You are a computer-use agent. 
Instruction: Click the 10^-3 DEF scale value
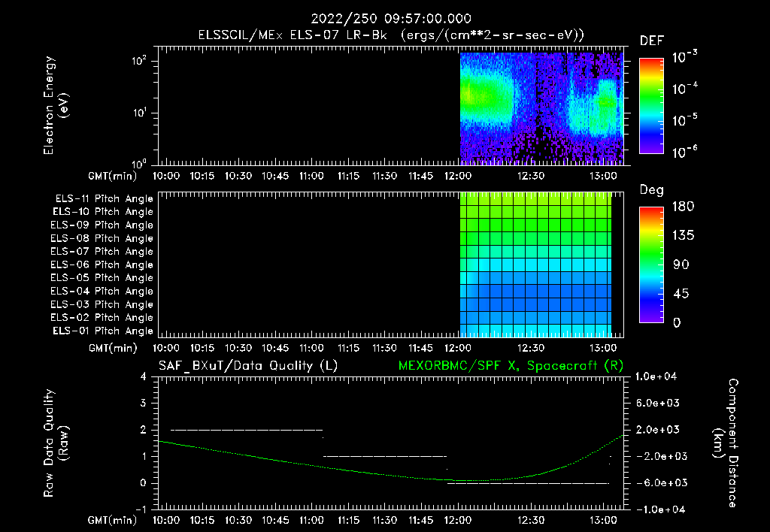click(684, 57)
